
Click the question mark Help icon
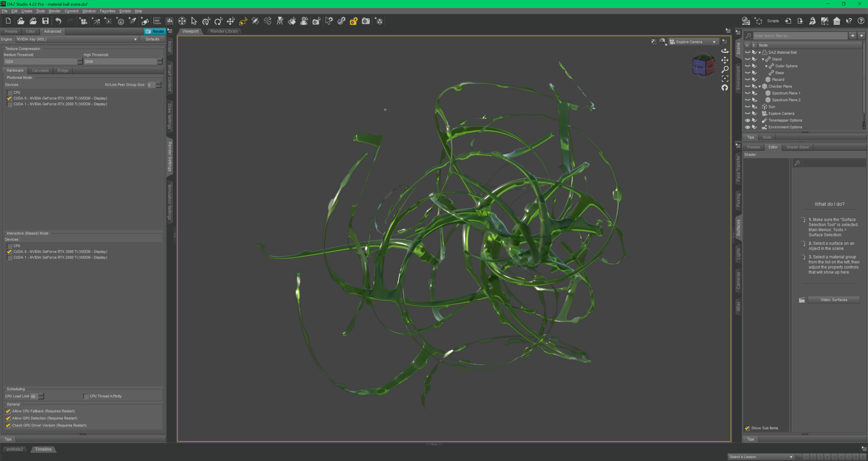861,21
